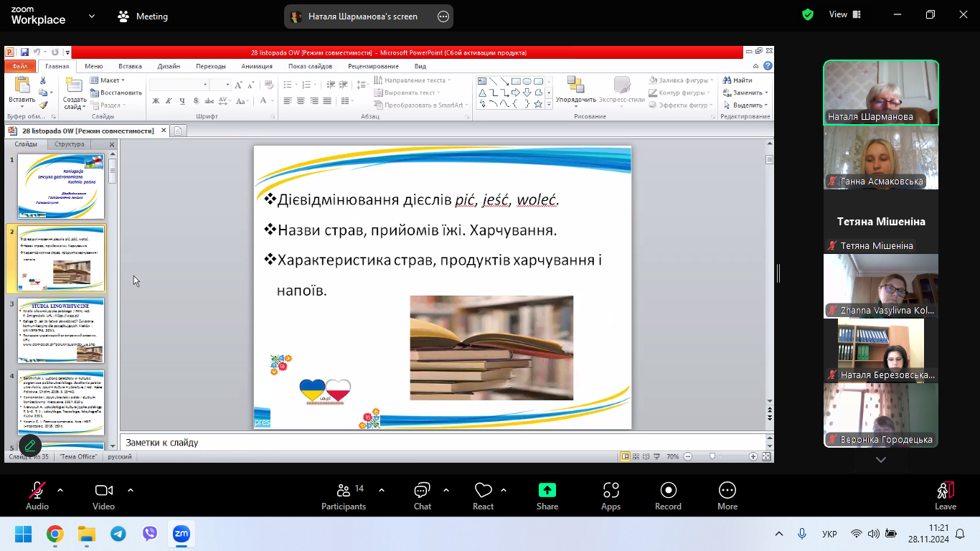Viewport: 980px width, 551px height.
Task: Click the green annotation pencil button
Action: click(x=30, y=446)
